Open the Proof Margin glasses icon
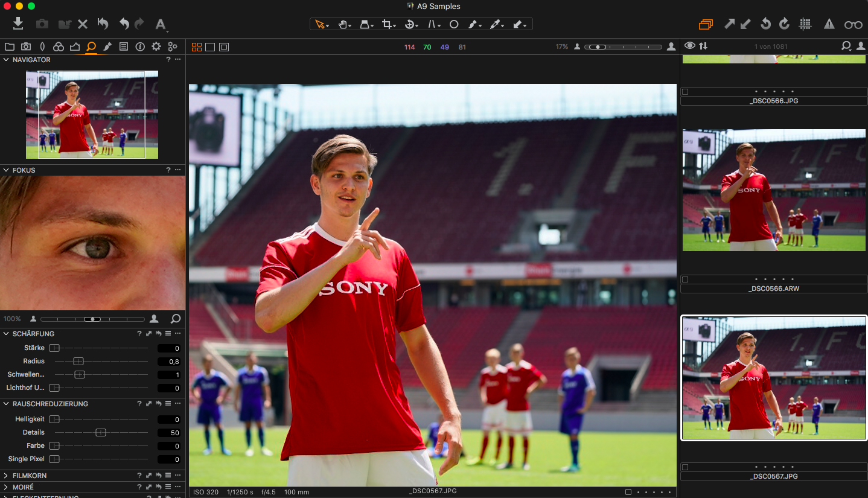868x498 pixels. click(852, 24)
